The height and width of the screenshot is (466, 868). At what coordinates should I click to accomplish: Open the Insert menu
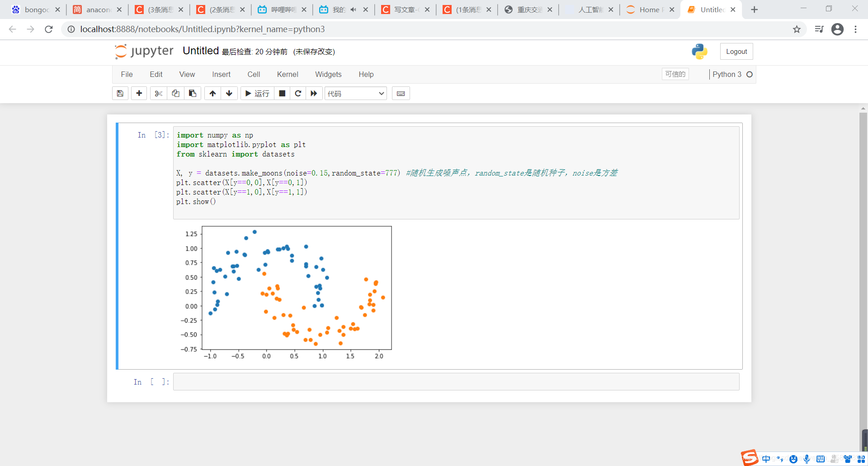[x=221, y=74]
